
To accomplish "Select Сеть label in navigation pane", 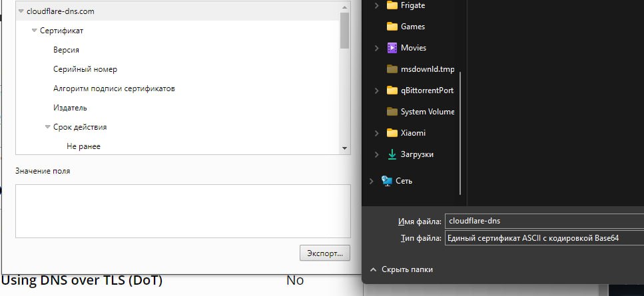I will (x=404, y=181).
